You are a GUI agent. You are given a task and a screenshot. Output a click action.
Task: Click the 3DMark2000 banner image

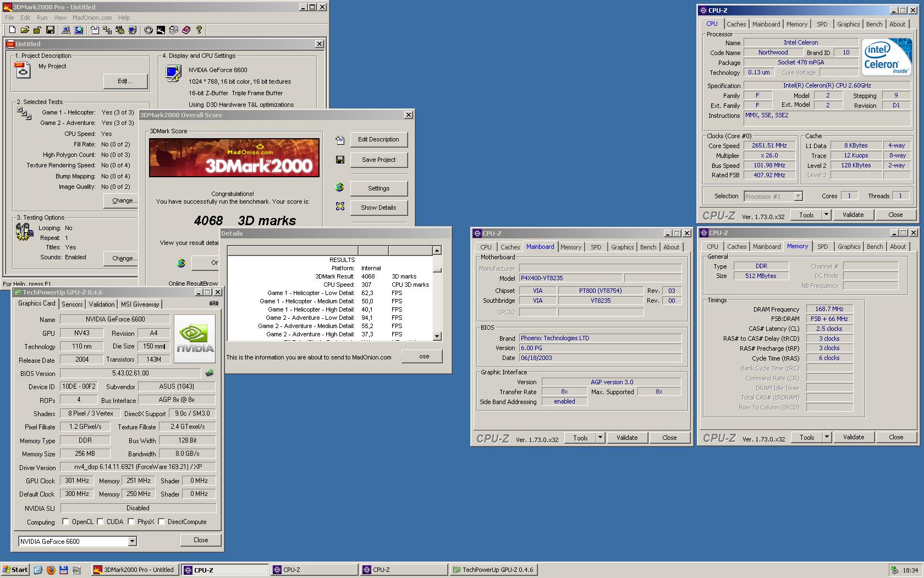tap(234, 157)
